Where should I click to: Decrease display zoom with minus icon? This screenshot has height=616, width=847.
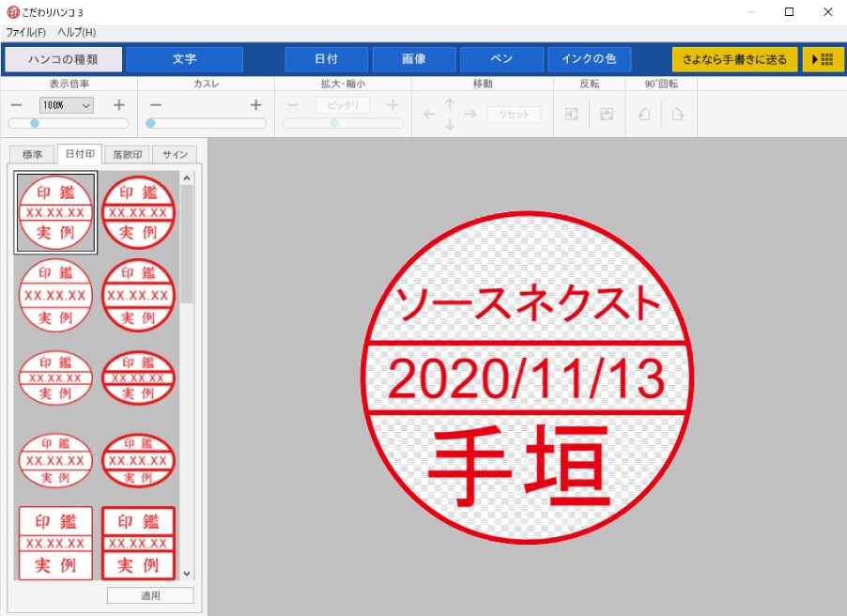[x=17, y=105]
